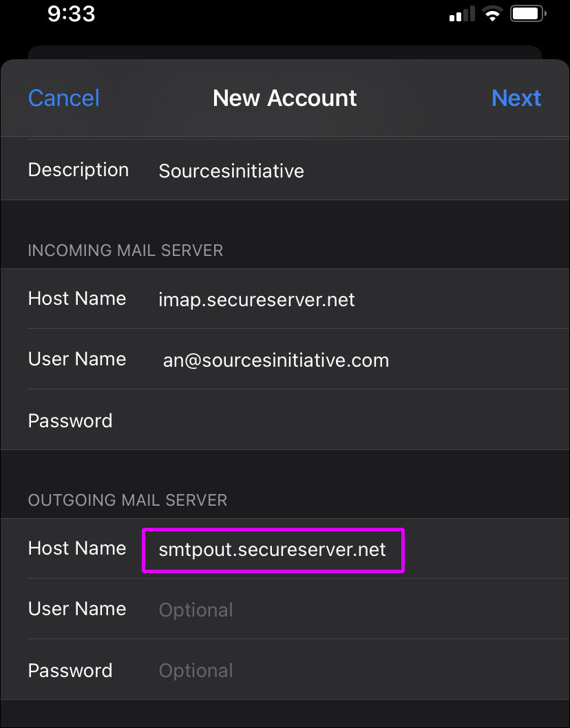Tap the outgoing server Host Name label
Screen dimensions: 570x728
coord(77,548)
